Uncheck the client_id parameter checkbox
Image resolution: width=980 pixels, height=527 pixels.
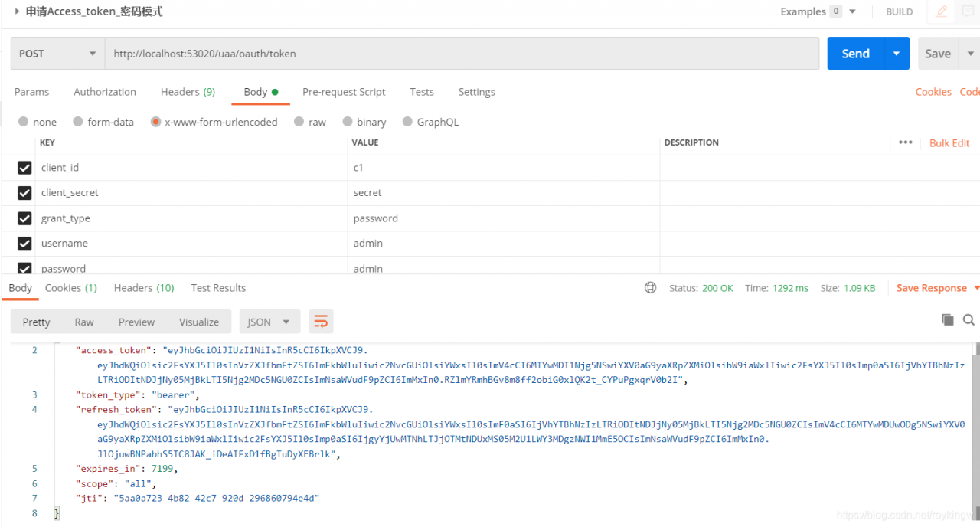click(x=24, y=168)
